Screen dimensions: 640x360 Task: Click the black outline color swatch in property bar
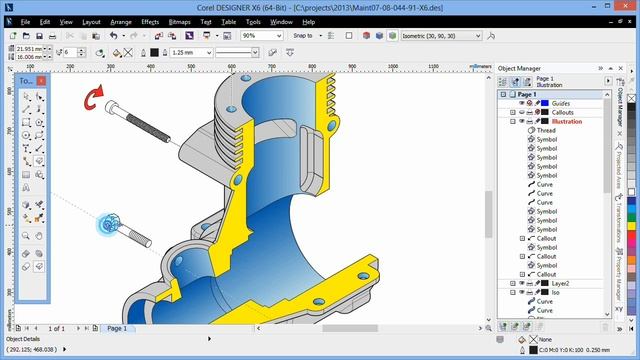(x=154, y=53)
